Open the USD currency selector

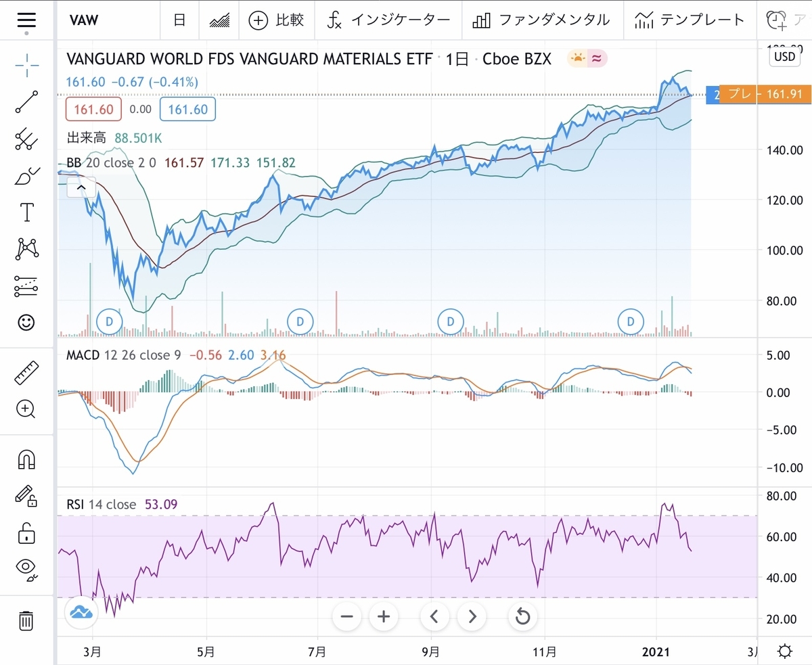[784, 57]
